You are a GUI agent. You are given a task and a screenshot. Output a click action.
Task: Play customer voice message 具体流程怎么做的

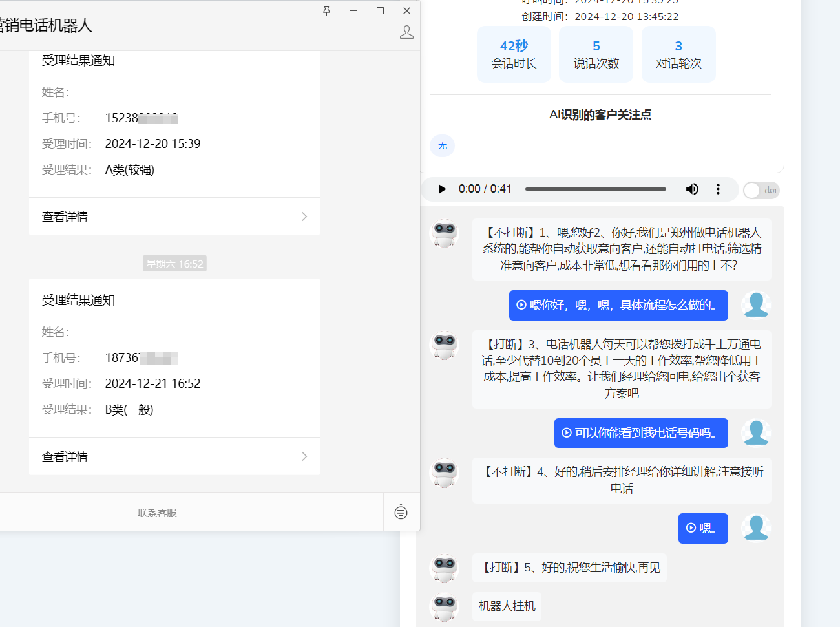(618, 305)
